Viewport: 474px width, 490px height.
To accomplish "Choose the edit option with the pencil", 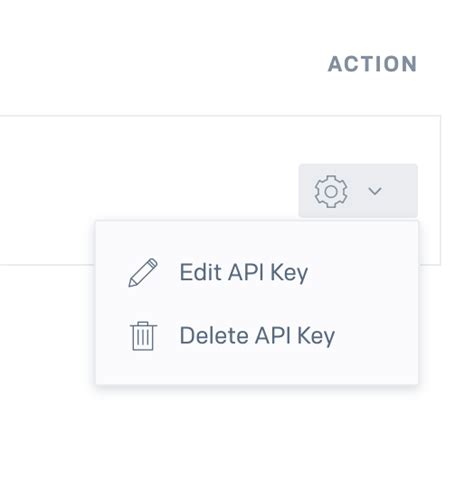I will coord(257,272).
